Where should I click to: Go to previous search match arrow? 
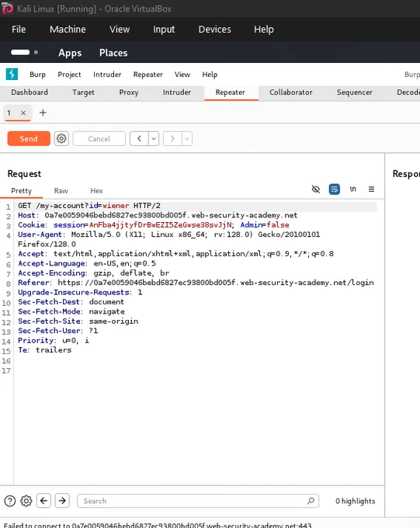coord(43,501)
